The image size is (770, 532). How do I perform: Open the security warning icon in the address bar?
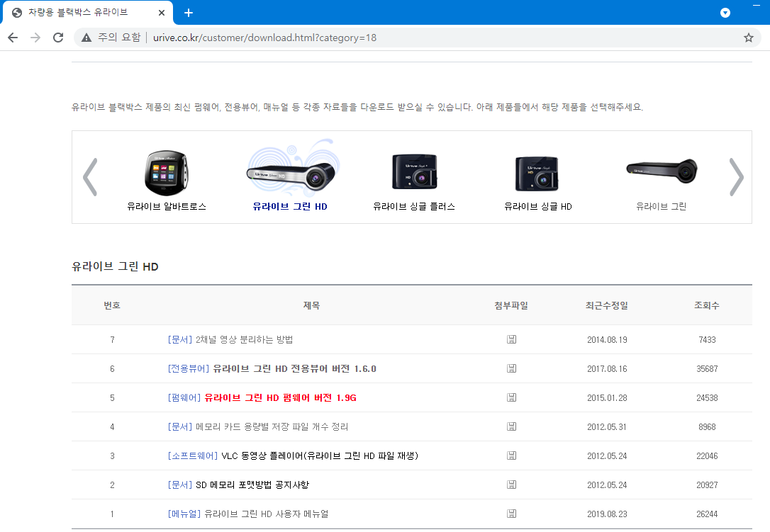coord(87,38)
